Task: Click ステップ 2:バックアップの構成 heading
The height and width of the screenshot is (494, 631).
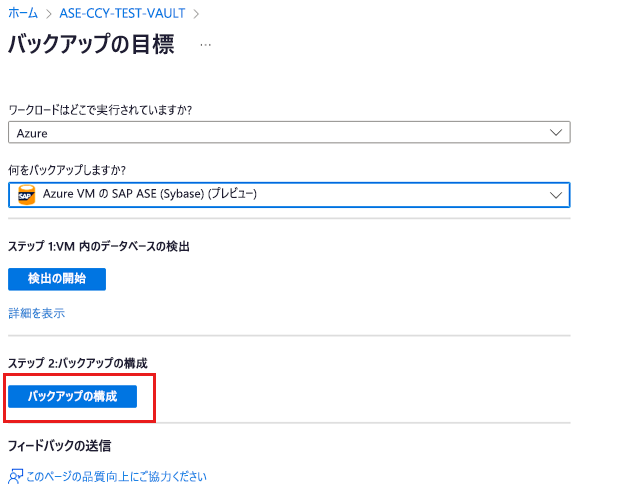Action: tap(78, 363)
